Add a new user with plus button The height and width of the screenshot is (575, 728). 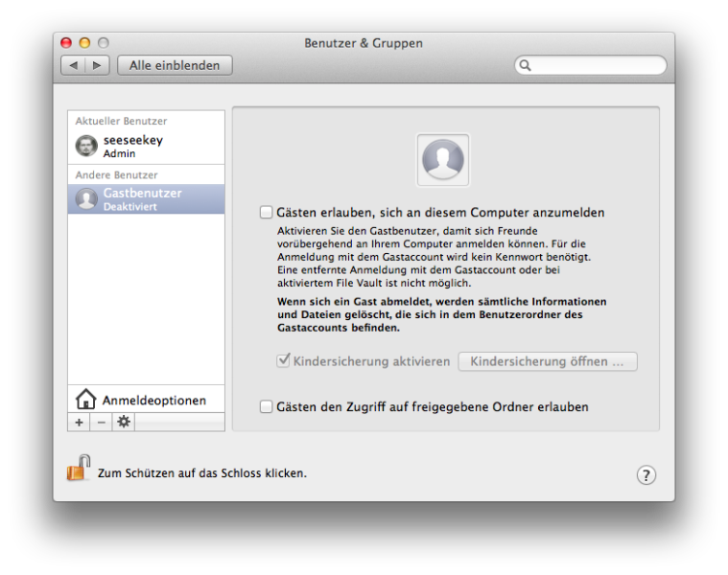tap(79, 422)
